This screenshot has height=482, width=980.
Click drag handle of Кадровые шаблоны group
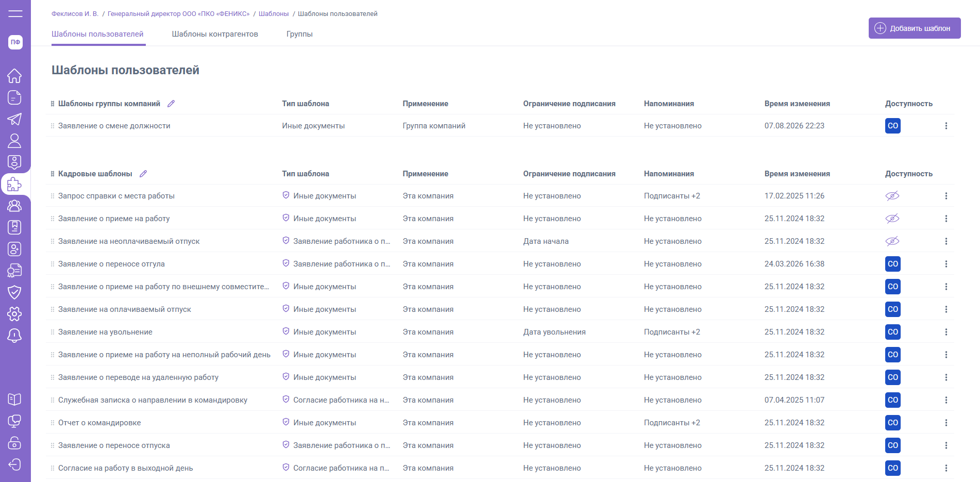pyautogui.click(x=53, y=174)
